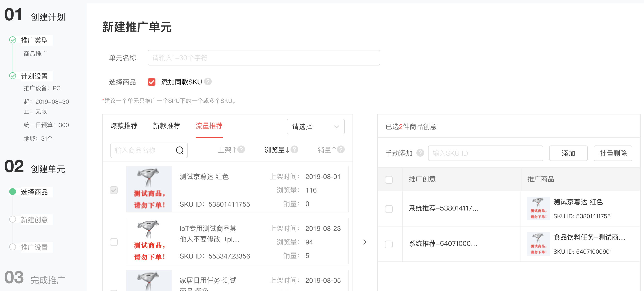This screenshot has width=644, height=291.
Task: Click 推广类型 step in sidebar
Action: tap(34, 40)
